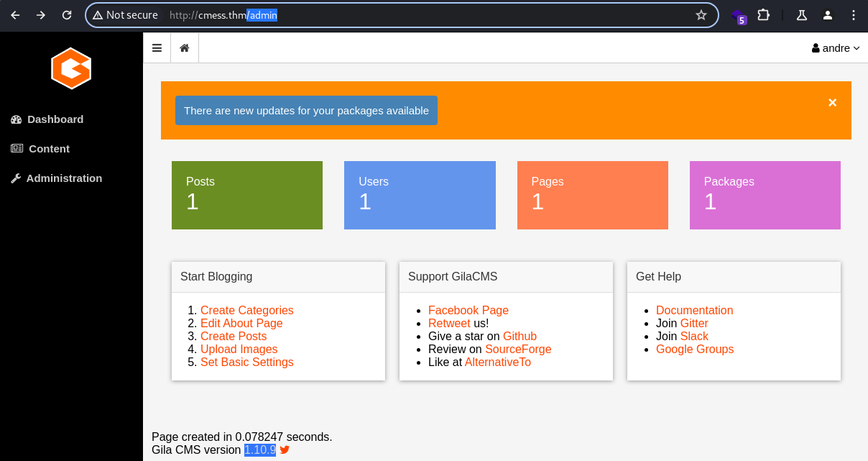This screenshot has width=868, height=461.
Task: Open the SourceForge review link
Action: 518,350
